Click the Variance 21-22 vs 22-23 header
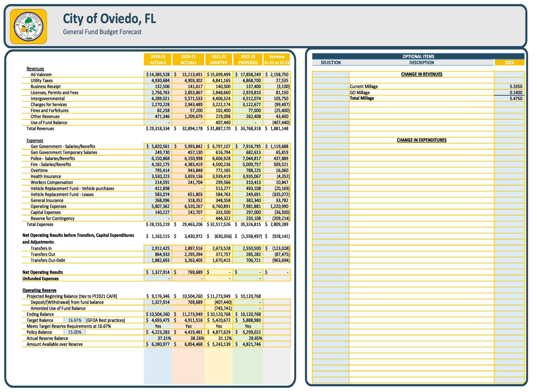Viewport: 537px width, 392px height. point(277,59)
